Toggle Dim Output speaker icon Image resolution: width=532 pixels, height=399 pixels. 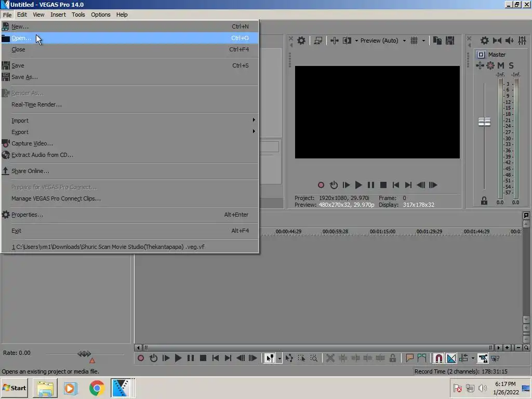pyautogui.click(x=509, y=41)
